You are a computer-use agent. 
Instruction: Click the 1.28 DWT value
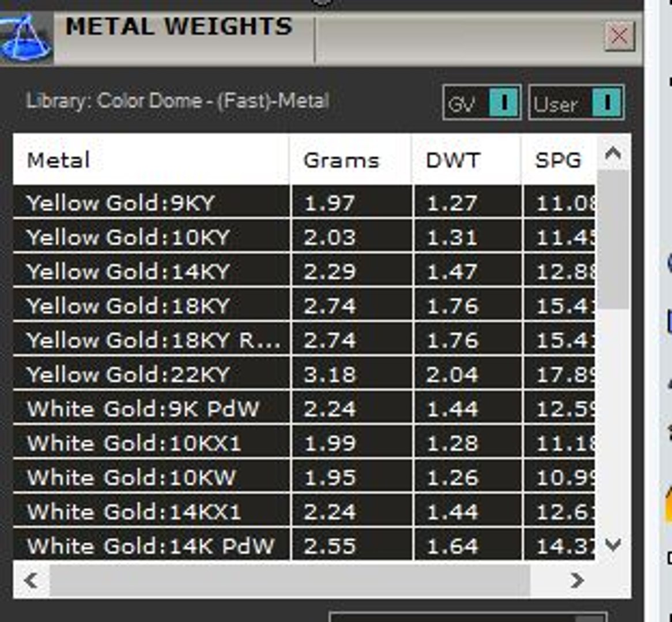(x=452, y=443)
